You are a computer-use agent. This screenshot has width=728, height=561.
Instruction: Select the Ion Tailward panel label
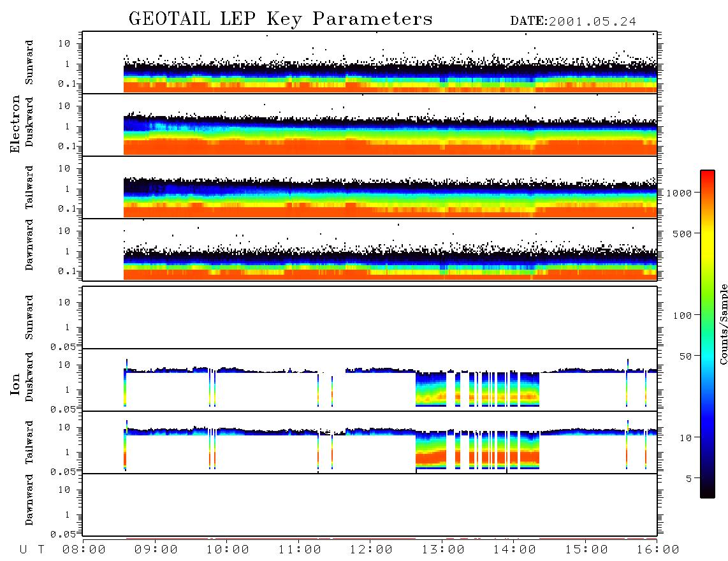(29, 442)
